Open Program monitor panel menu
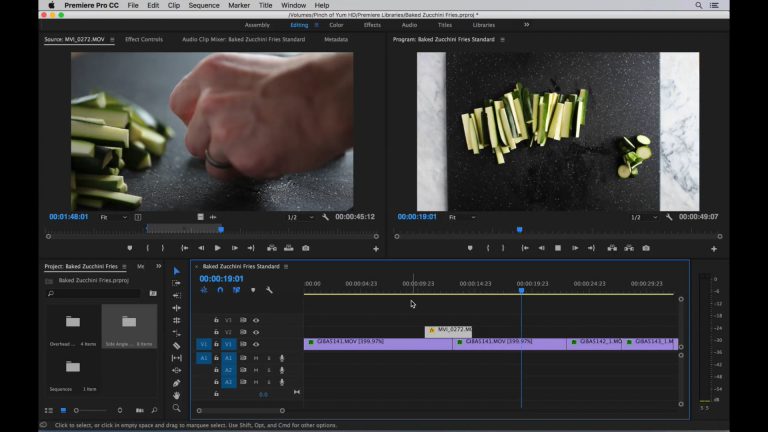Screen dimensions: 768x432 pyautogui.click(x=502, y=39)
